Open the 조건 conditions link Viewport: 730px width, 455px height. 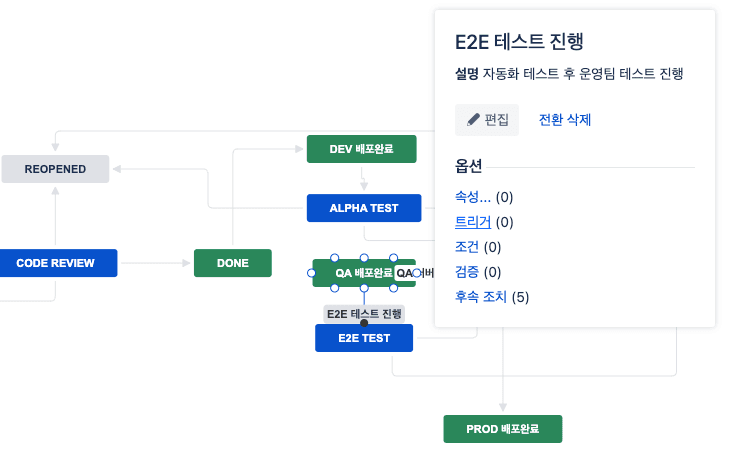[x=467, y=247]
